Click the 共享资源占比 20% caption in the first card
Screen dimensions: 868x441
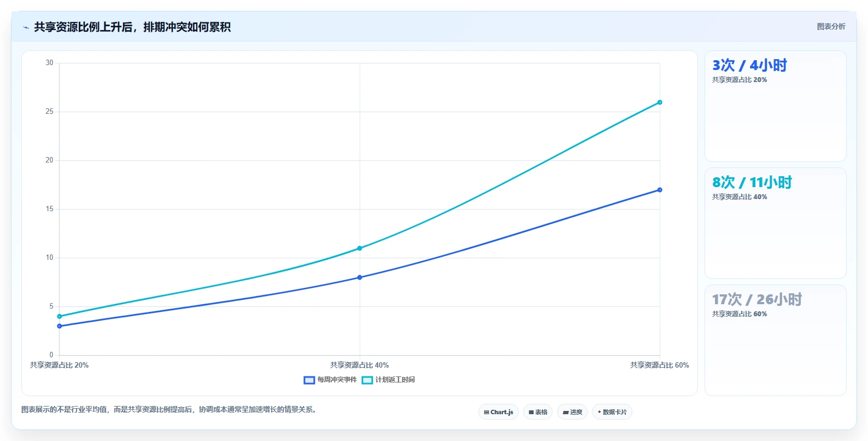[740, 80]
